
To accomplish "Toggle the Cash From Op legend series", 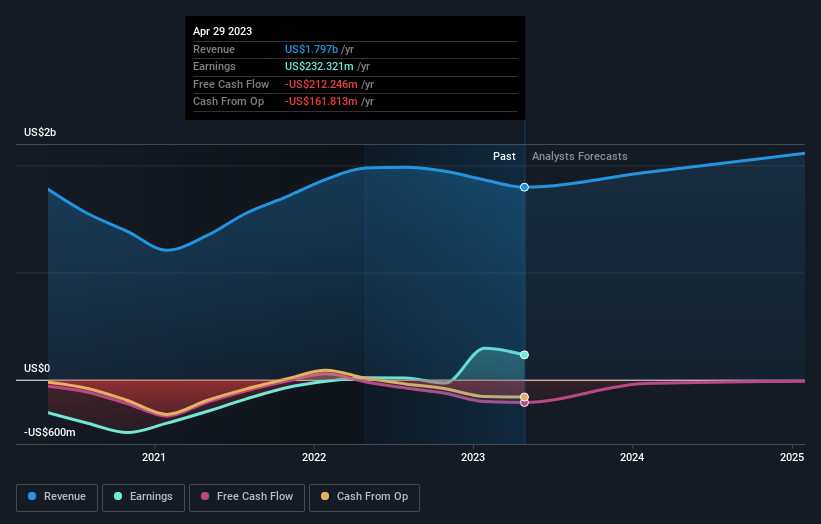I will point(364,497).
